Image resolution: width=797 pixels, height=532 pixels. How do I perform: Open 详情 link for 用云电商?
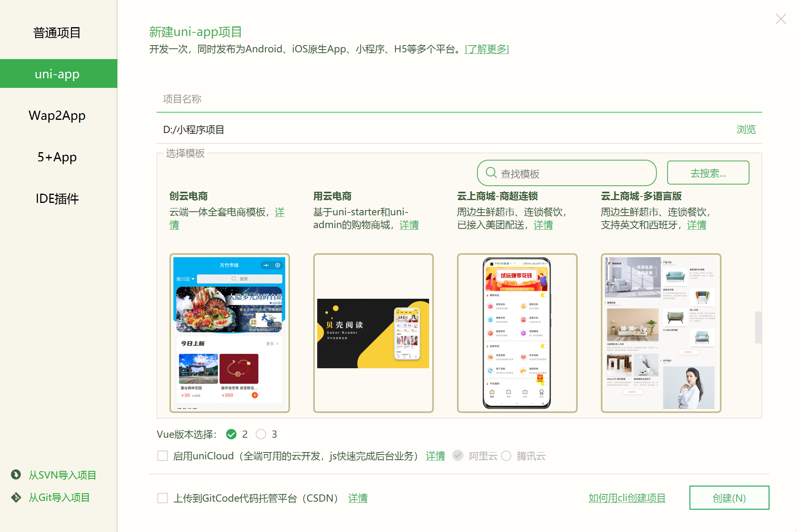(x=409, y=225)
